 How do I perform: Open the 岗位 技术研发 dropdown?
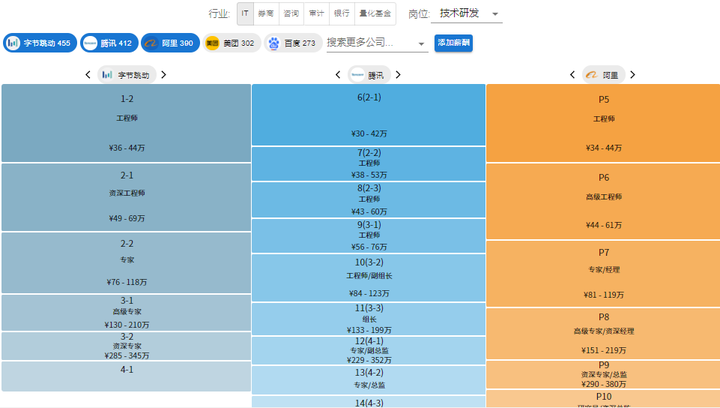click(467, 14)
